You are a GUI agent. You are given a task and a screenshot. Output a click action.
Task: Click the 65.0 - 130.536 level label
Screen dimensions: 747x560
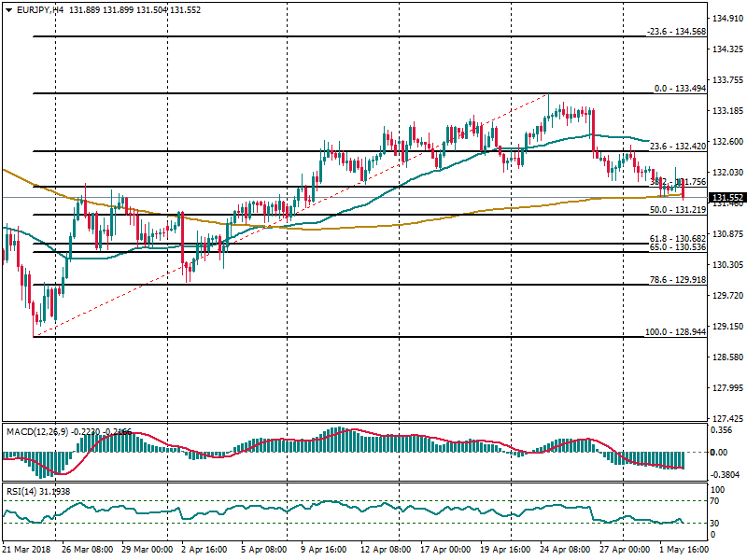pyautogui.click(x=677, y=248)
